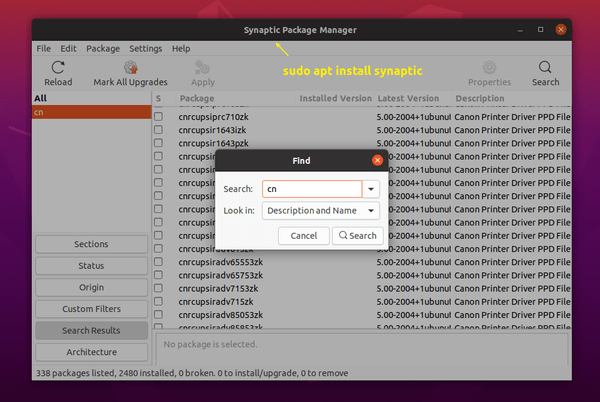This screenshot has height=402, width=600.
Task: Show the Search Results view
Action: tap(91, 330)
